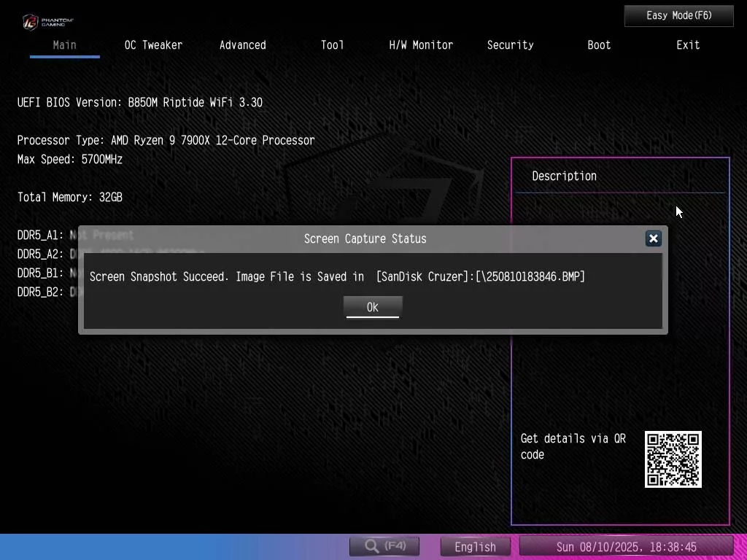Image resolution: width=747 pixels, height=560 pixels.
Task: Click the Screen Capture Status title
Action: (365, 238)
